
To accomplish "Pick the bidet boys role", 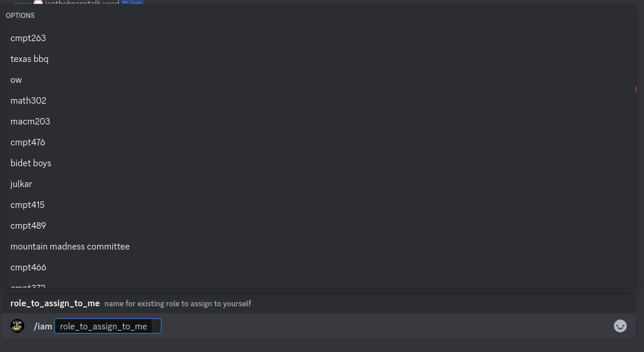I will [318, 163].
